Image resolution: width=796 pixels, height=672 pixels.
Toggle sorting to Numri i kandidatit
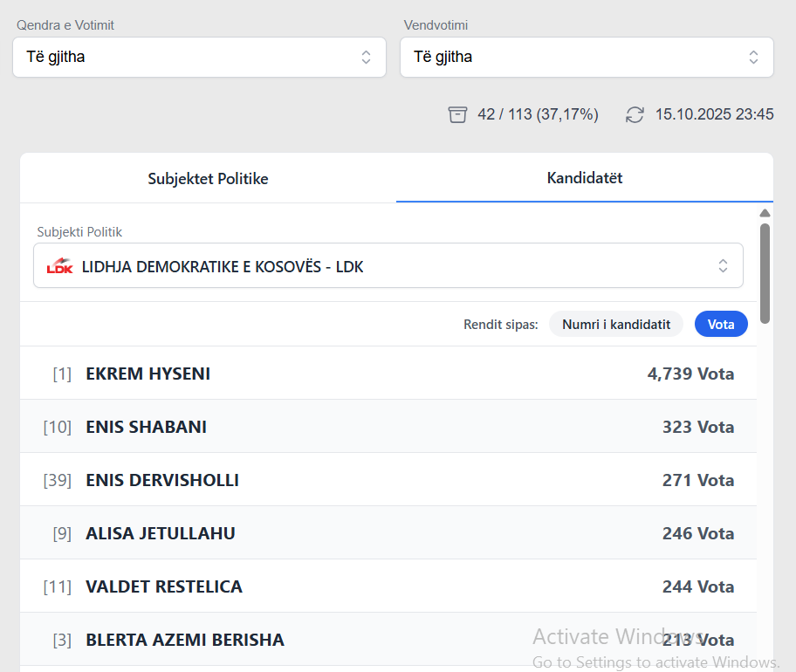click(616, 324)
